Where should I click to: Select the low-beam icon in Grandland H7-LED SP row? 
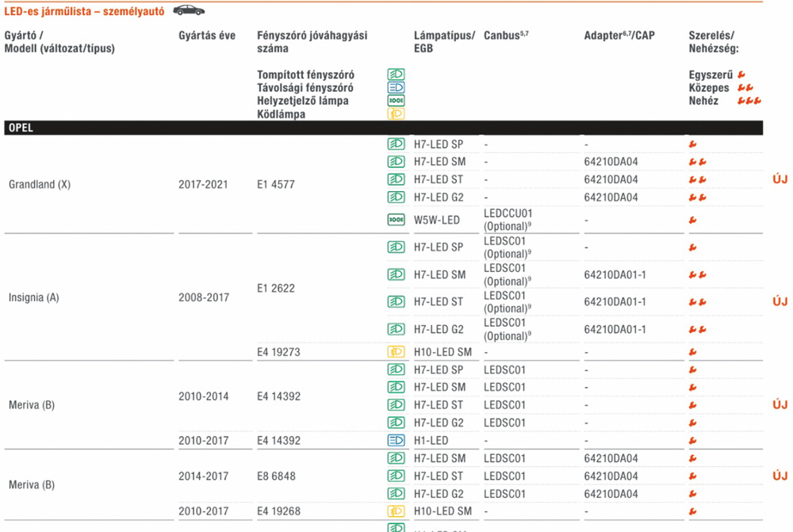[396, 144]
